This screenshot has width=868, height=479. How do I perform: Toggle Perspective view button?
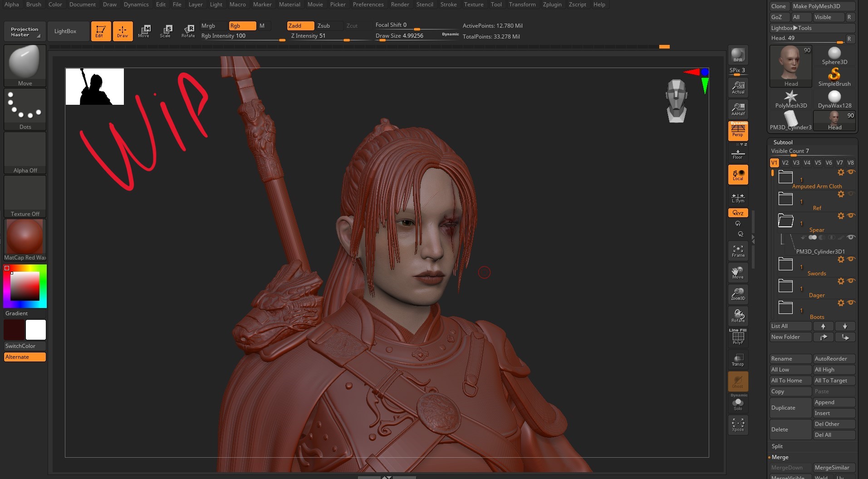click(x=738, y=131)
